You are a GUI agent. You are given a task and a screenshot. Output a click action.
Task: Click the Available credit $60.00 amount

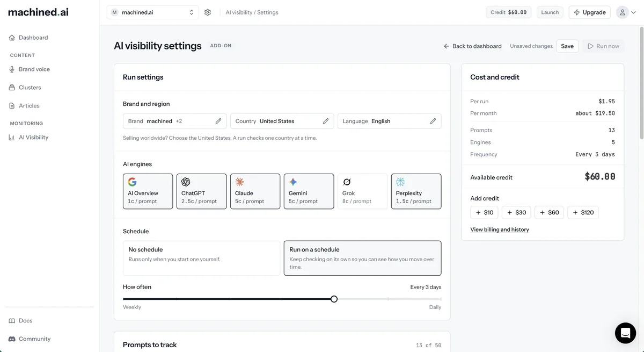[599, 177]
